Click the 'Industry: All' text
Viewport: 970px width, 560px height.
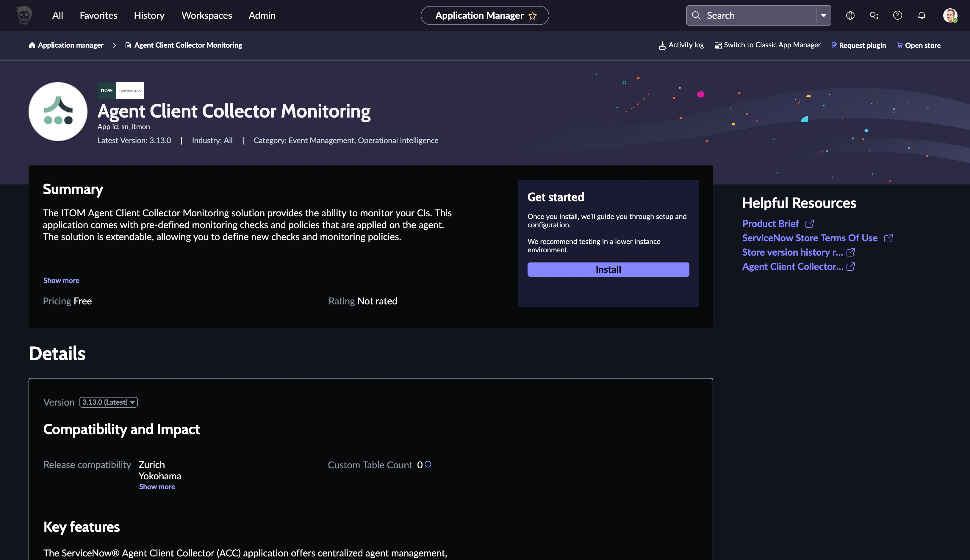(212, 140)
